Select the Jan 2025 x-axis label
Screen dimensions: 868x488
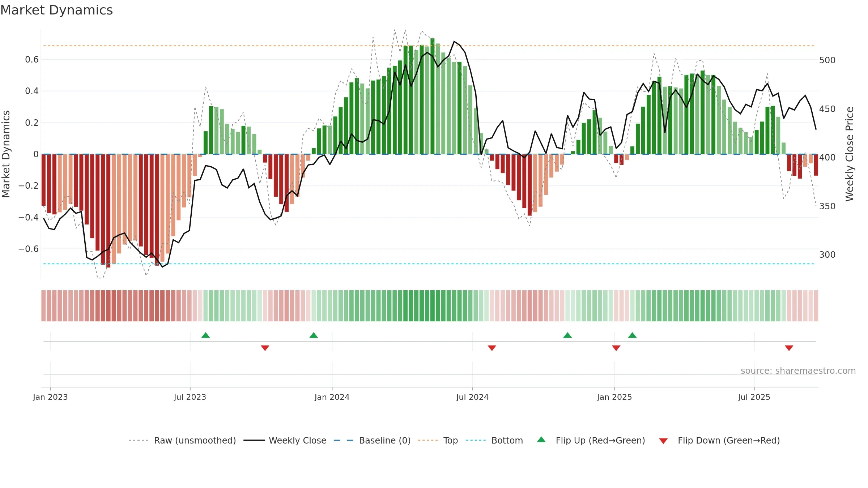coord(614,397)
